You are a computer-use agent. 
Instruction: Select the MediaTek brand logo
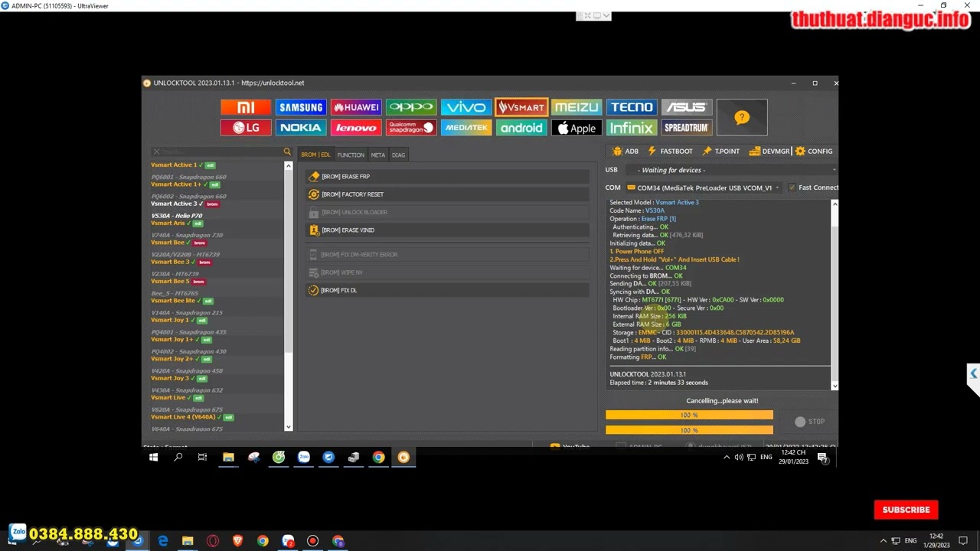click(x=466, y=128)
